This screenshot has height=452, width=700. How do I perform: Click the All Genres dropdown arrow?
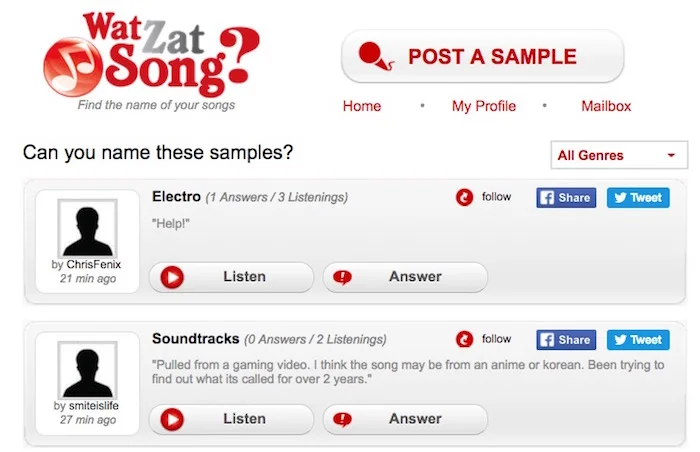tap(671, 155)
